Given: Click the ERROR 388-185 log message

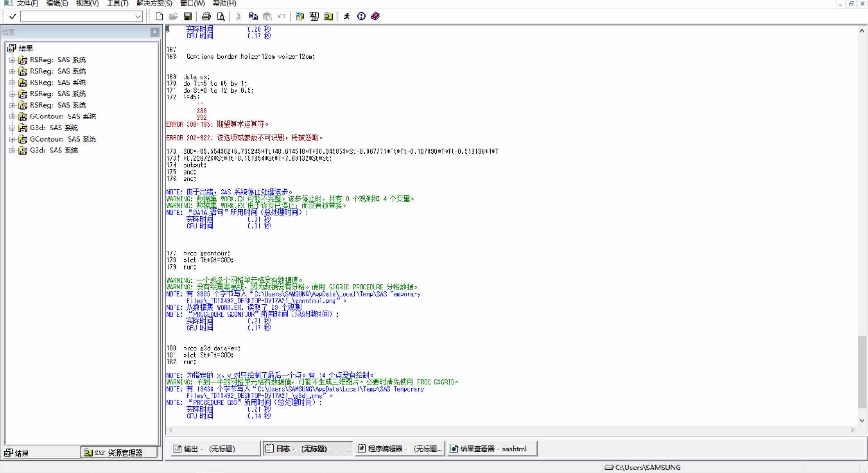Looking at the screenshot, I should coord(217,124).
